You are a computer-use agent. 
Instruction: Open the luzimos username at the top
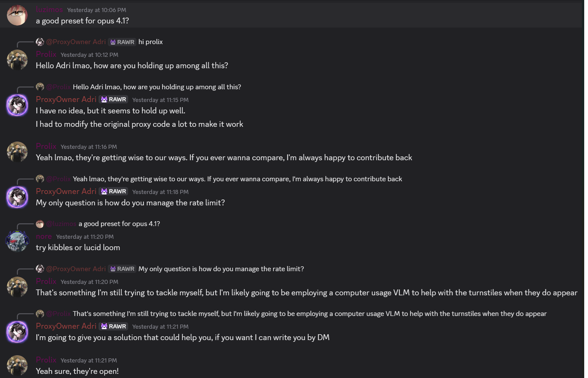(x=49, y=10)
